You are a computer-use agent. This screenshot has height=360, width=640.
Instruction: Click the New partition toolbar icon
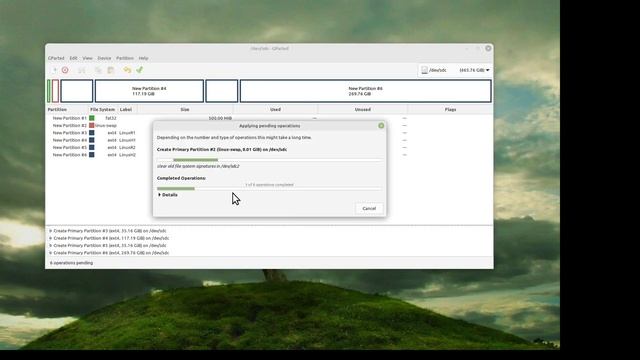point(53,70)
